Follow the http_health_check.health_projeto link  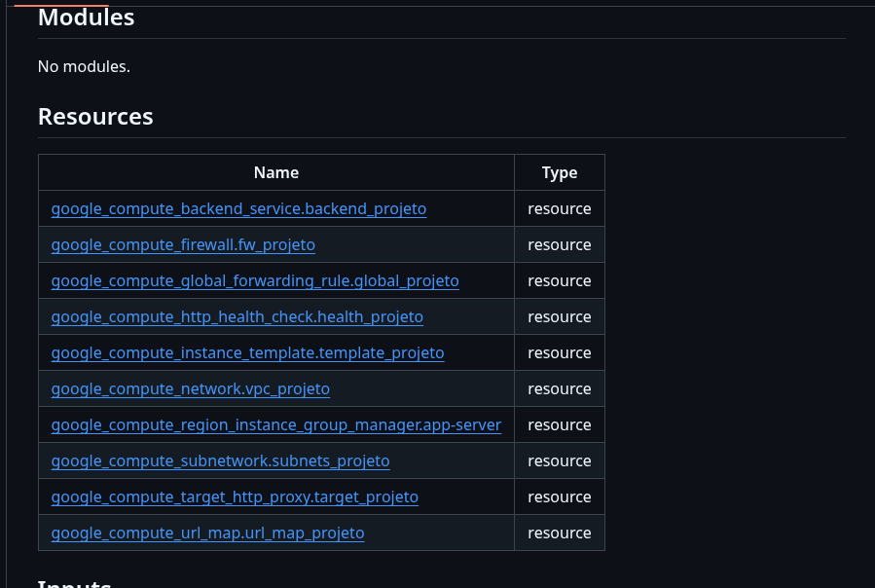[237, 316]
